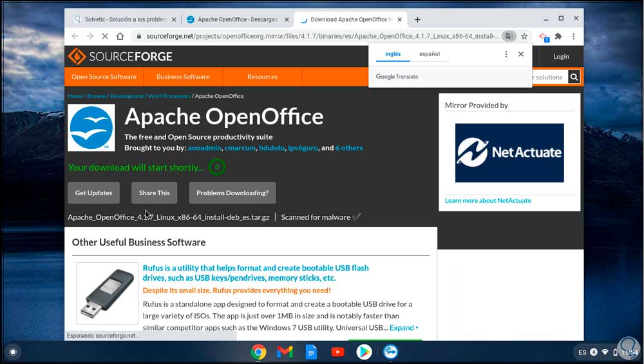Open the TeamViewer shelf icon
The height and width of the screenshot is (364, 644).
point(390,352)
